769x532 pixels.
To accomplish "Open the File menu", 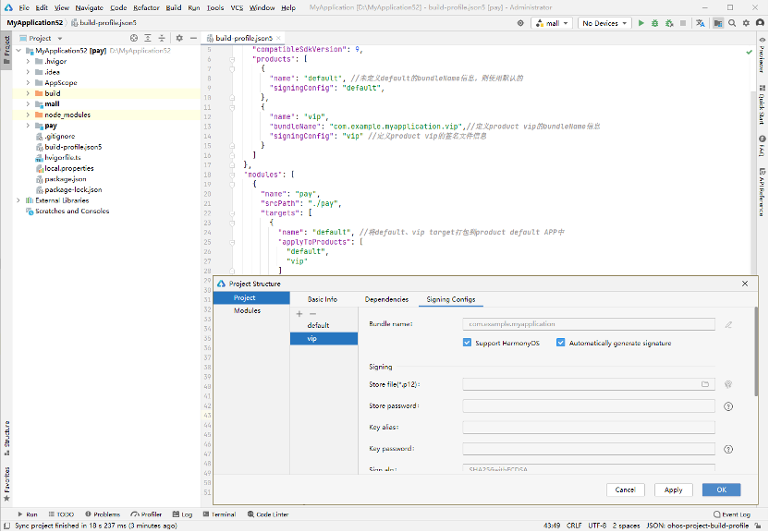I will tap(24, 7).
